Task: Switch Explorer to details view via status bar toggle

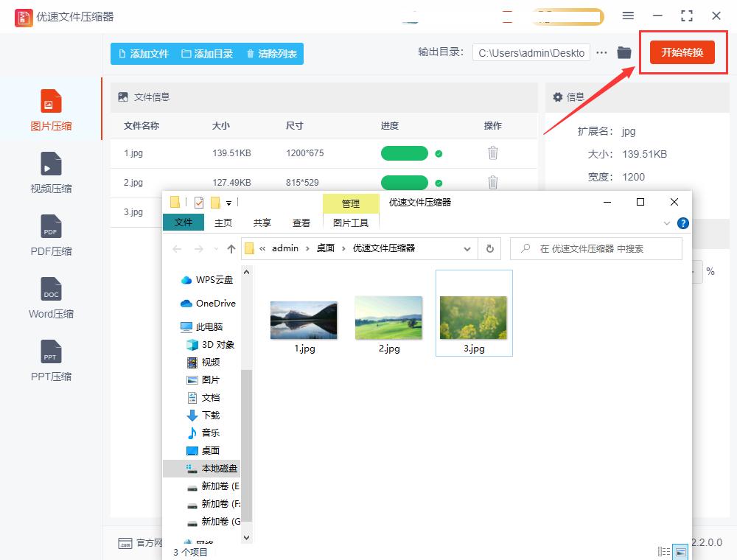Action: [x=664, y=550]
